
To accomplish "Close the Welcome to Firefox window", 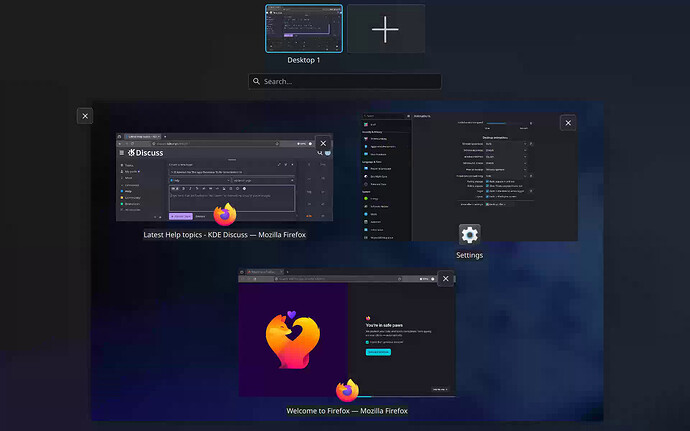I will [x=446, y=279].
